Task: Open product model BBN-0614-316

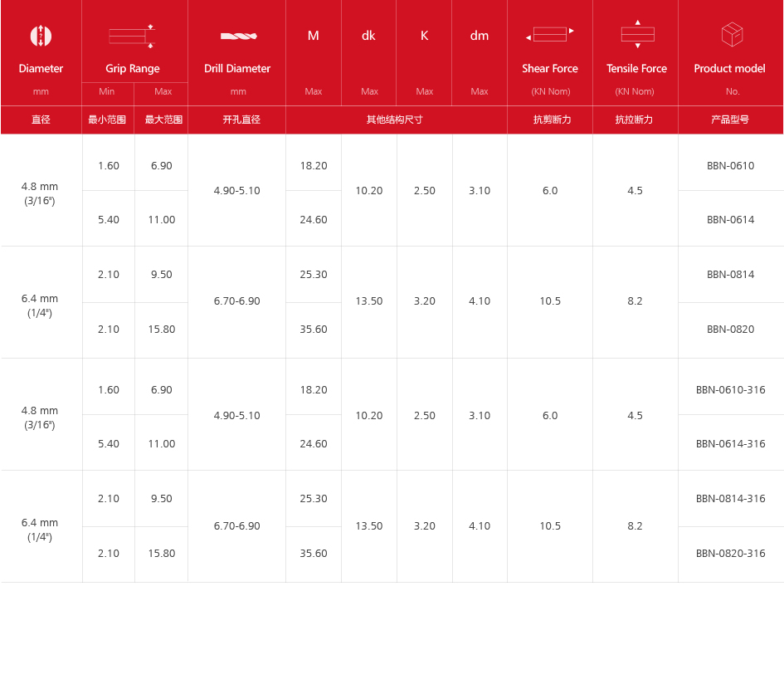Action: tap(731, 444)
